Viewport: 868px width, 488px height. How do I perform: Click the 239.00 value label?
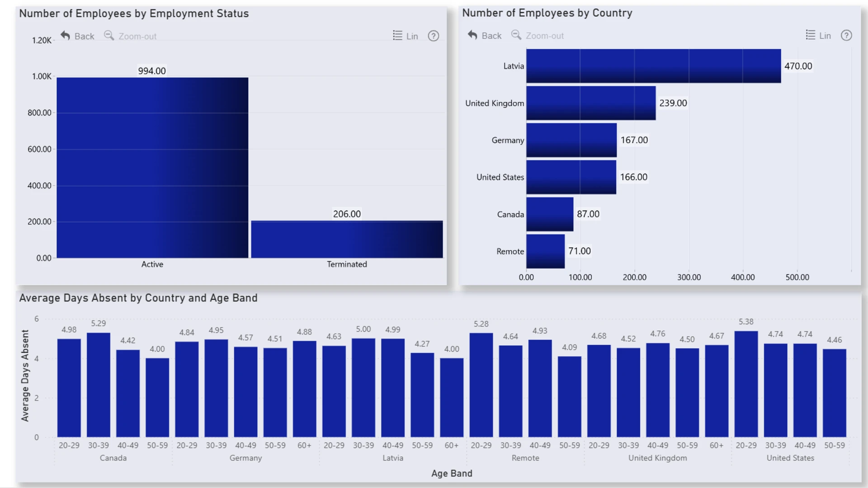tap(673, 103)
